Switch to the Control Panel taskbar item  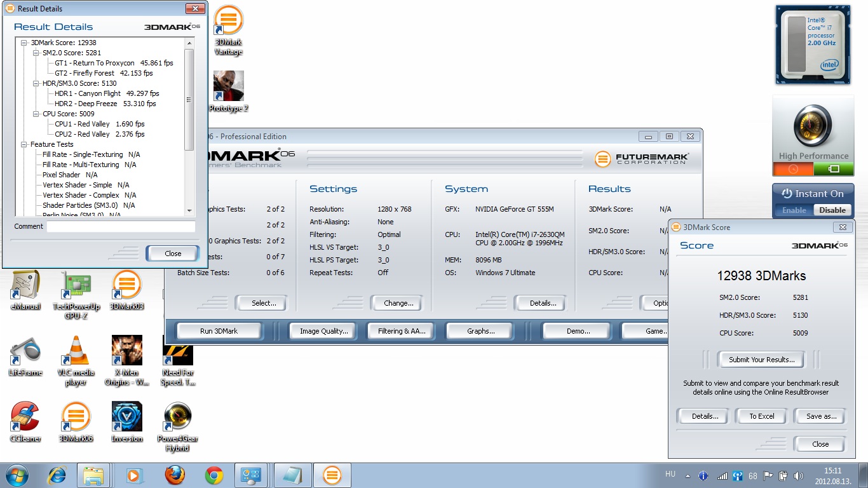click(x=252, y=475)
